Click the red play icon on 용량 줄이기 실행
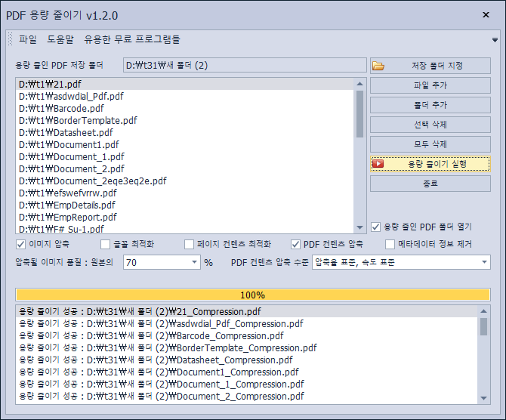 [378, 164]
